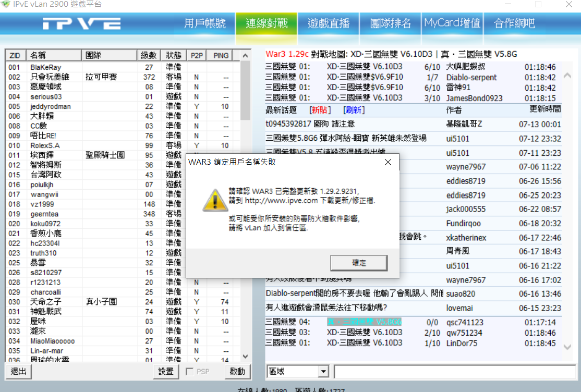Close the WAR3 error dialog
581x392 pixels.
coord(388,162)
